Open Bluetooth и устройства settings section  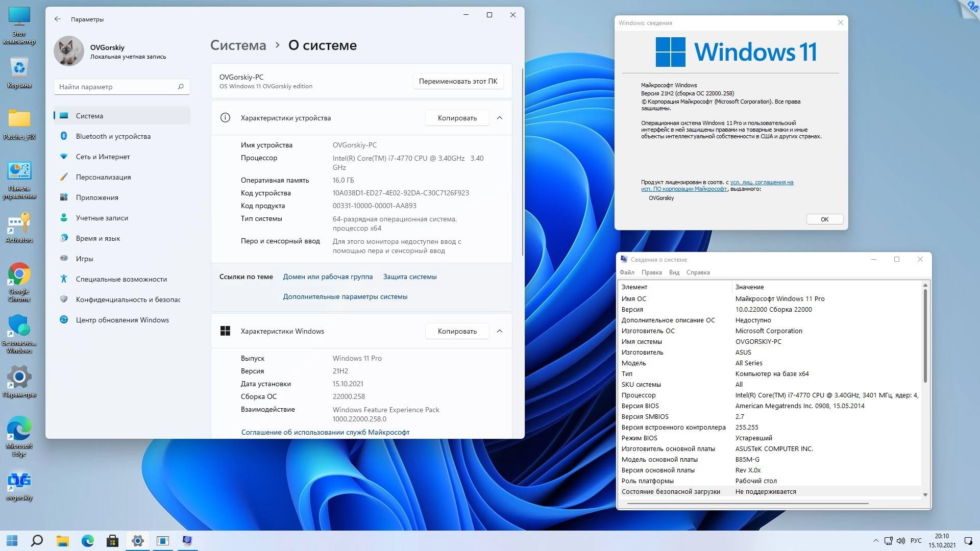click(113, 136)
